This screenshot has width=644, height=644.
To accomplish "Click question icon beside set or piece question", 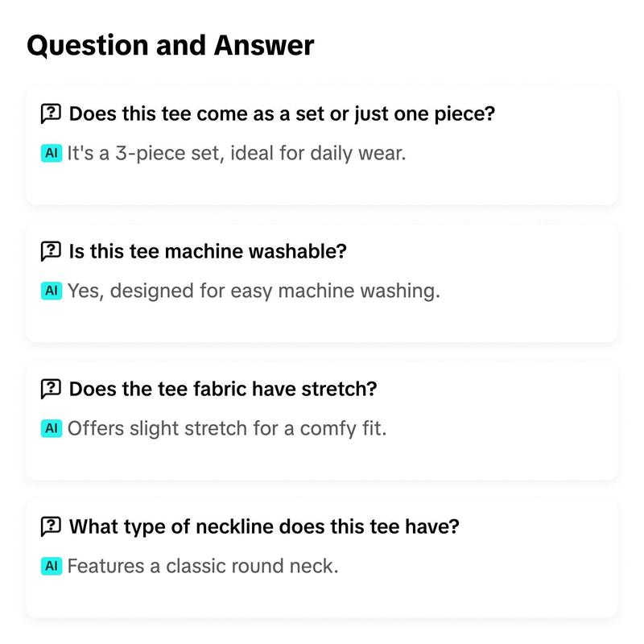I will [51, 114].
